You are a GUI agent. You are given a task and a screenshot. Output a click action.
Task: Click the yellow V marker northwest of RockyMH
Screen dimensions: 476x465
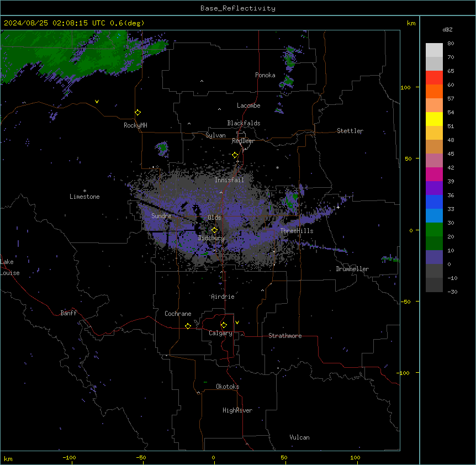click(97, 102)
